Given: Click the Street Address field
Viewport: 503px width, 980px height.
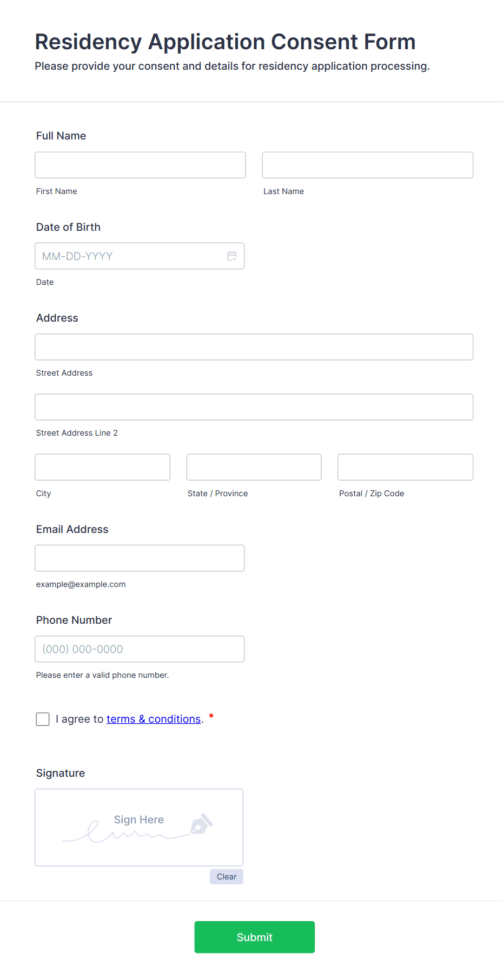Looking at the screenshot, I should pos(254,347).
